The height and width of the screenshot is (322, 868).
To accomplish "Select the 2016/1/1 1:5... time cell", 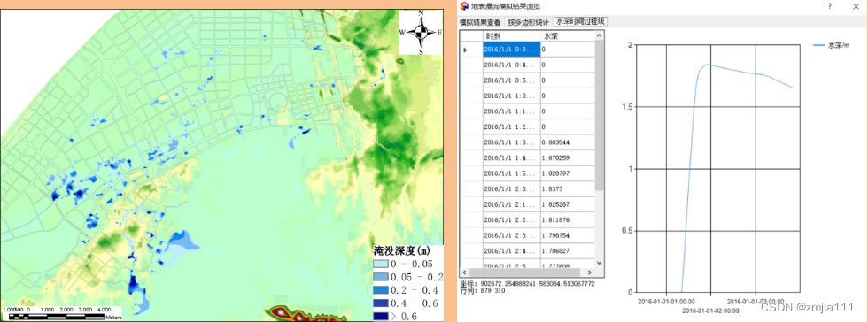I will point(512,173).
